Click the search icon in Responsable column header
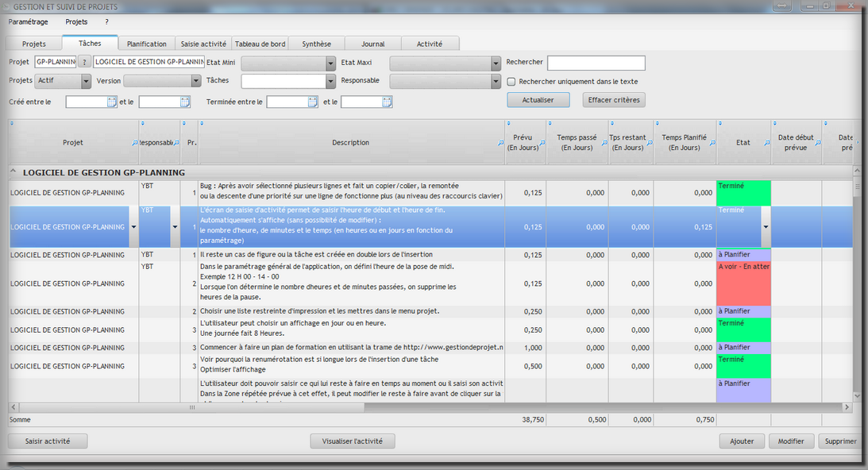Screen dimensions: 868x470 [176, 143]
